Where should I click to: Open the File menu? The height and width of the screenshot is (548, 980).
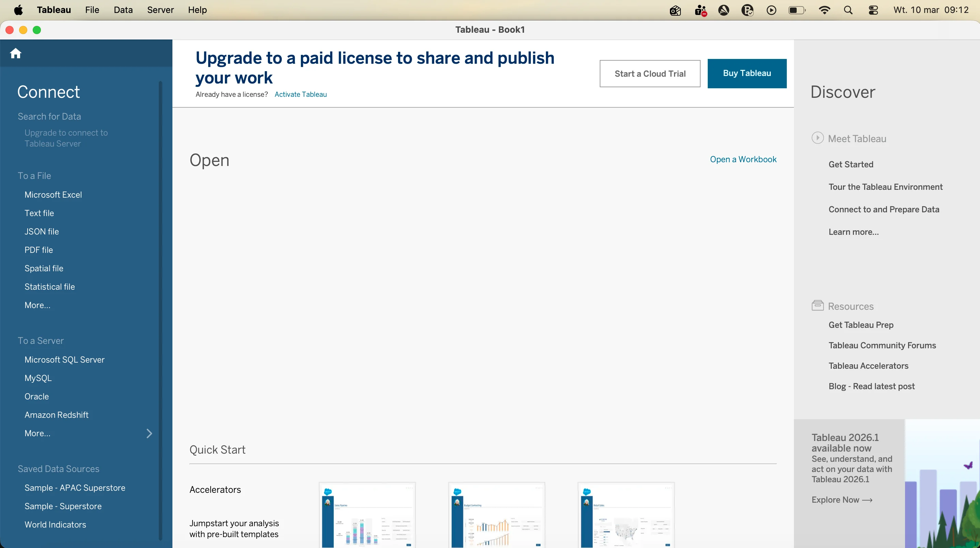pyautogui.click(x=92, y=10)
